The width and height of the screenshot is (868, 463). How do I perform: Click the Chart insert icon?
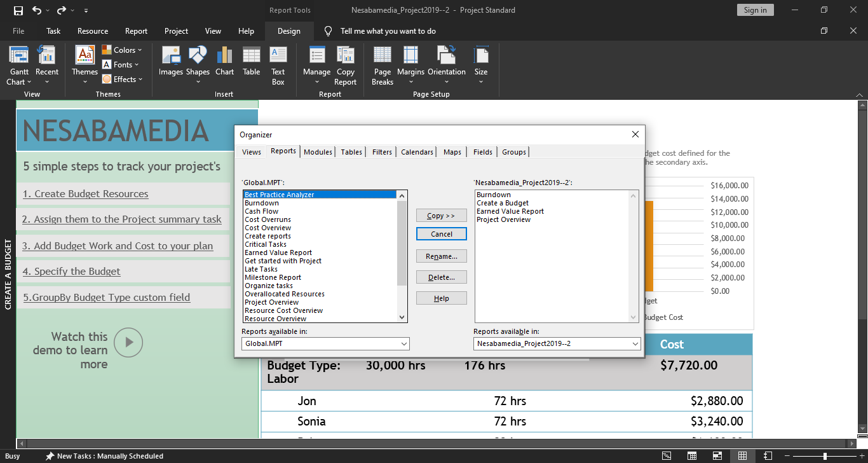224,56
